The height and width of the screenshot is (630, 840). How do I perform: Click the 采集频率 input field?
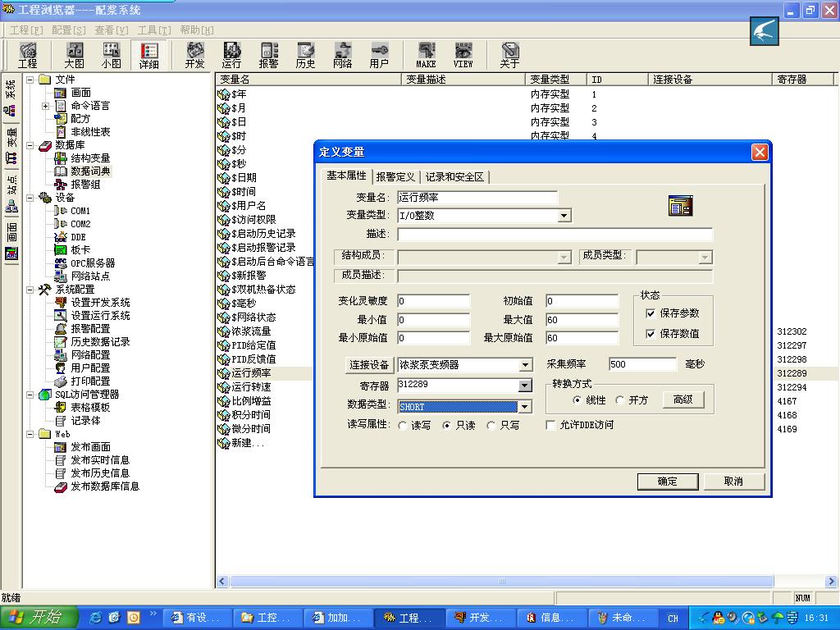coord(642,364)
